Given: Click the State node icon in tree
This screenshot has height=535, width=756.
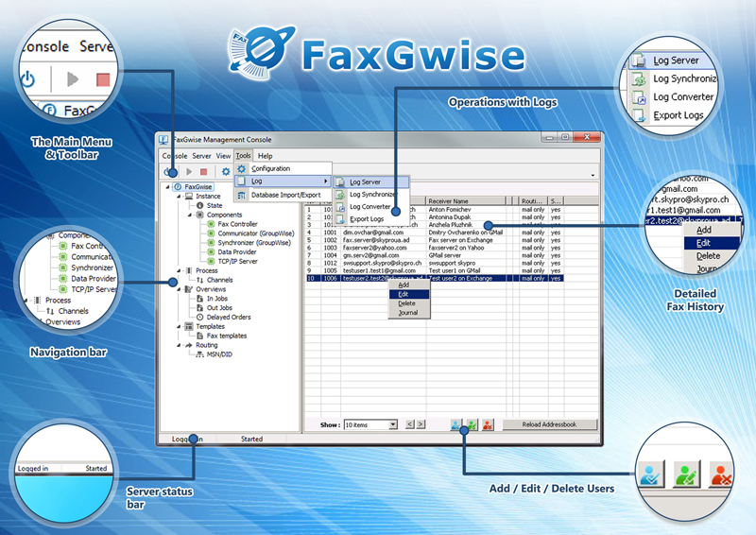Looking at the screenshot, I should [x=200, y=205].
